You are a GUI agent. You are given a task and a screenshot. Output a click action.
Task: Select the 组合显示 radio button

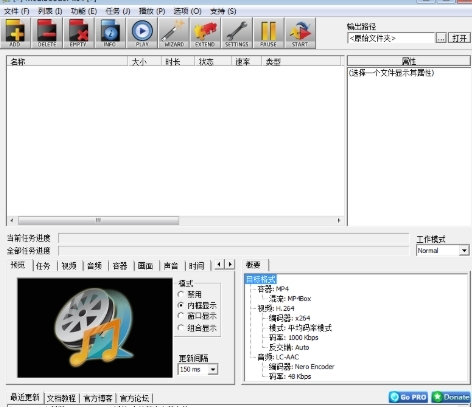tap(181, 328)
